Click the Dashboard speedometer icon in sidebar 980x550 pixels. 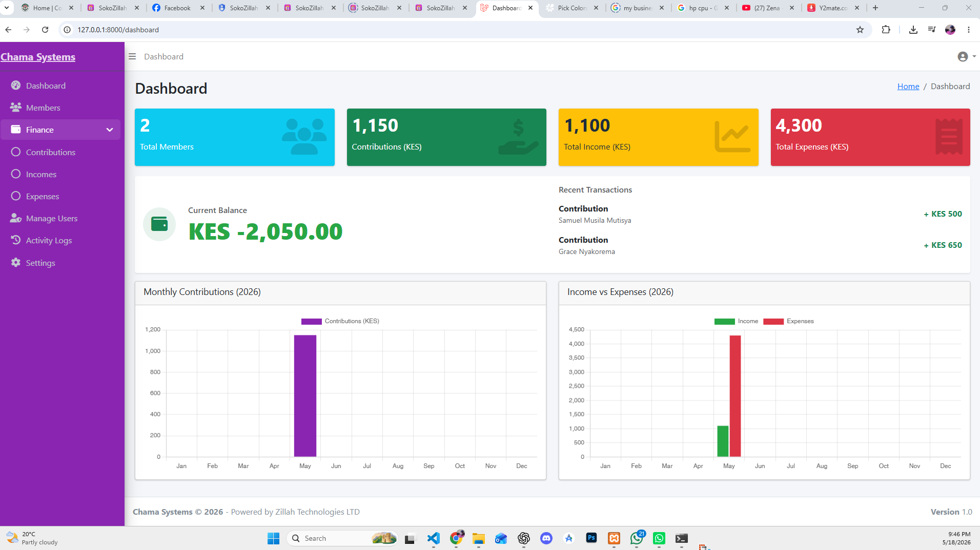pyautogui.click(x=16, y=86)
